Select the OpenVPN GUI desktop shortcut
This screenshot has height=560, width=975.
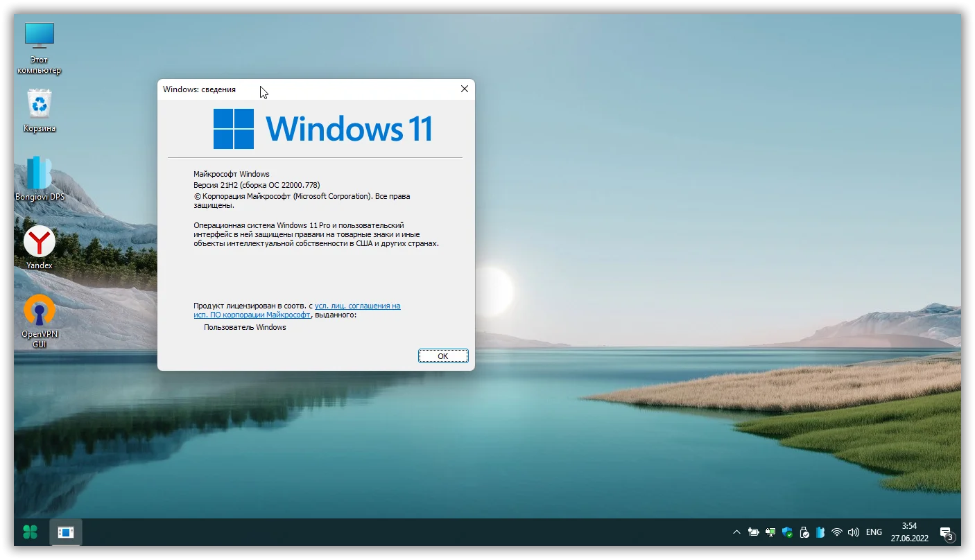40,320
